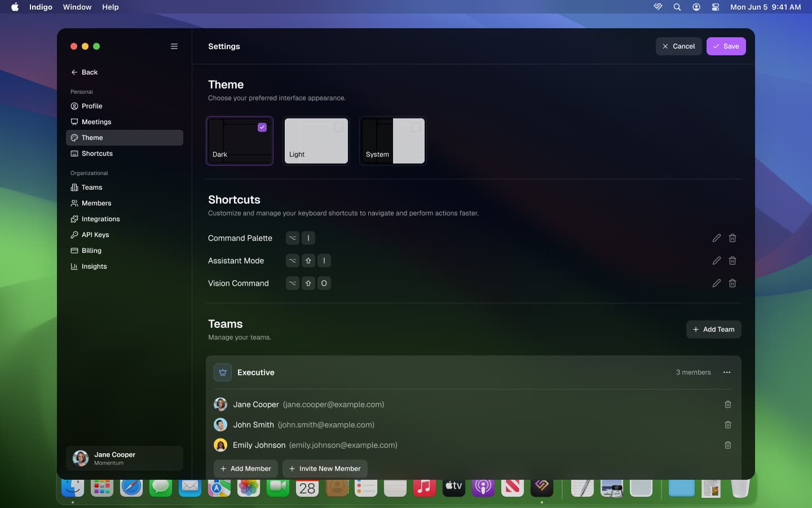Invite a new member to Executive
Image resolution: width=812 pixels, height=508 pixels.
coord(325,468)
